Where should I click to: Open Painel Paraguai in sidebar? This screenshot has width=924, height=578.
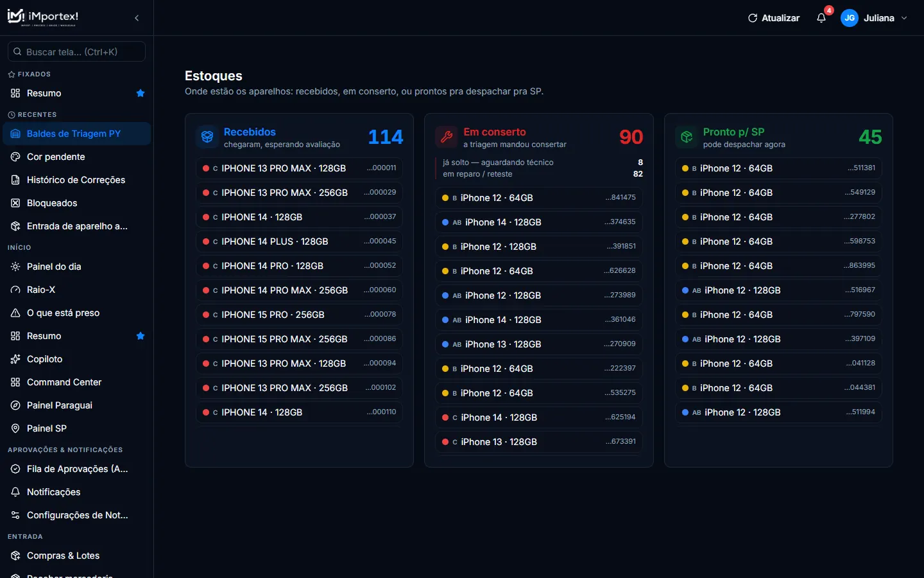pos(77,405)
